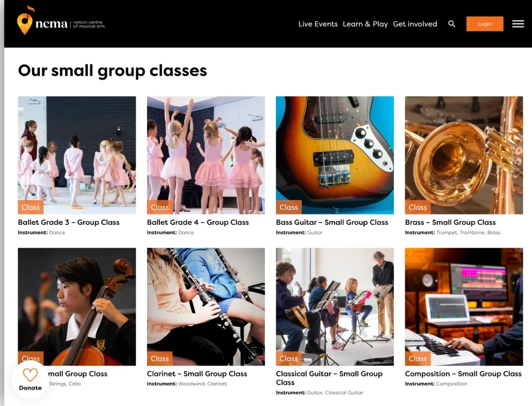
Task: Open the search magnifier icon
Action: (x=451, y=24)
